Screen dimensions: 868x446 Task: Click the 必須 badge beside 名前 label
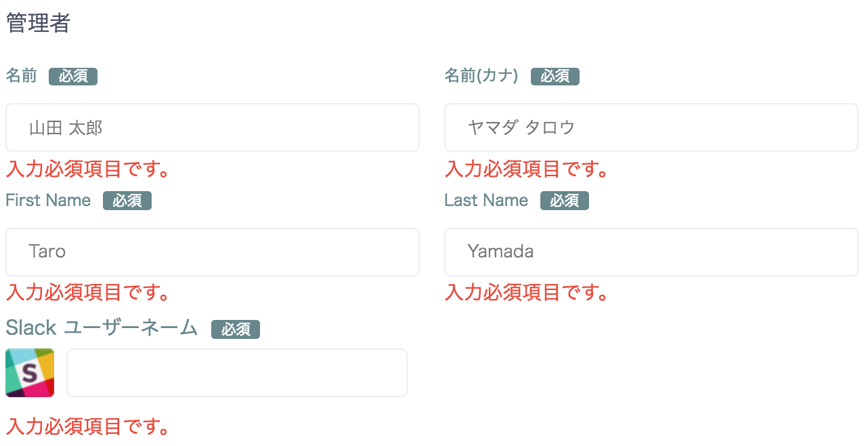click(73, 77)
